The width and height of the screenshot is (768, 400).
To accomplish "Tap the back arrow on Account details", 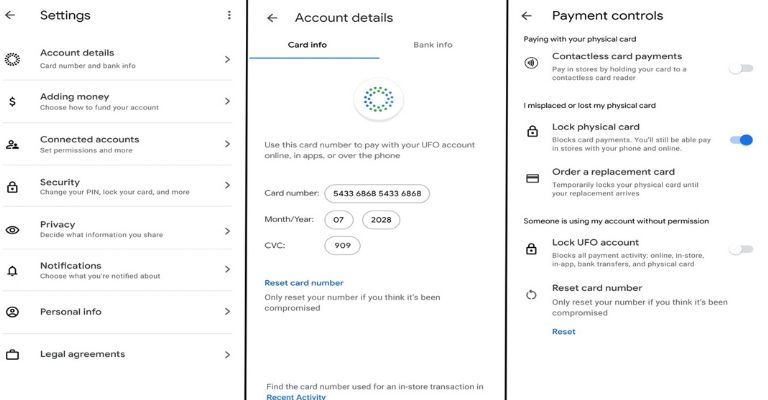I will click(x=271, y=18).
